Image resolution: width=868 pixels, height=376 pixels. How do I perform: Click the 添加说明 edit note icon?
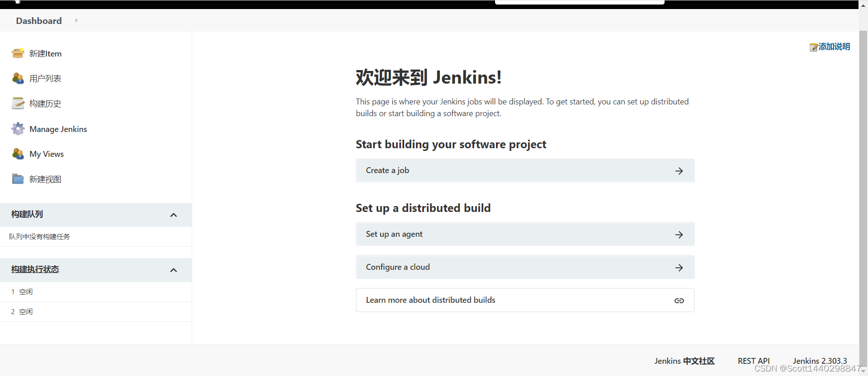click(813, 47)
